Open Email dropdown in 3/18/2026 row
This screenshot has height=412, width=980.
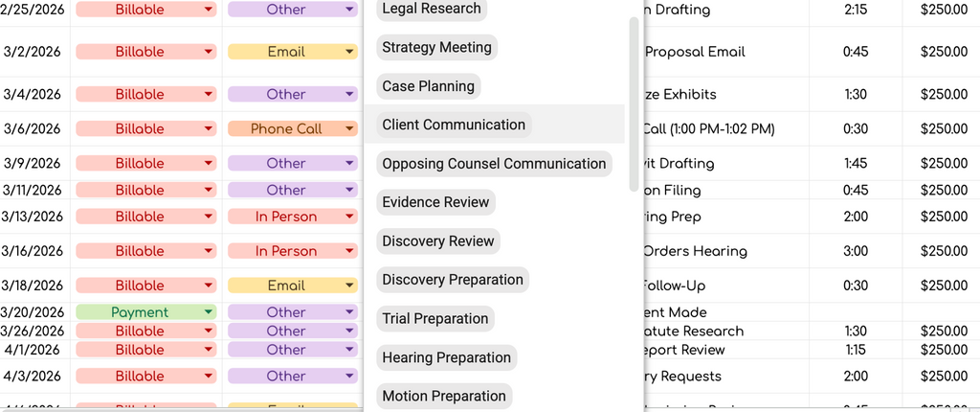[293, 286]
